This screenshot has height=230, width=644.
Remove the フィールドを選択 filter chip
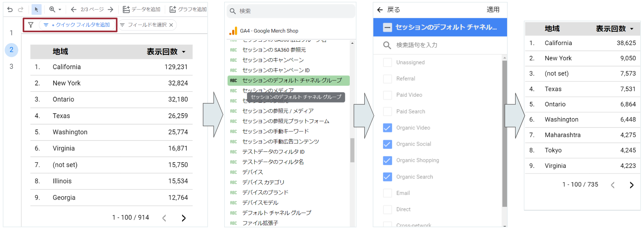coord(171,25)
